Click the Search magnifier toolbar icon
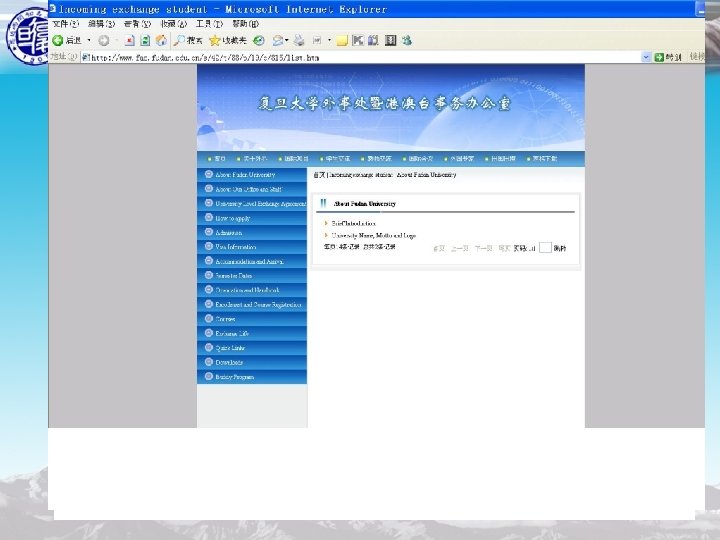 pos(179,41)
